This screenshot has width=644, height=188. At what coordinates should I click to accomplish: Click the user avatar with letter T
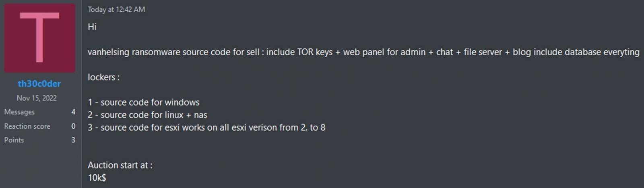[39, 38]
